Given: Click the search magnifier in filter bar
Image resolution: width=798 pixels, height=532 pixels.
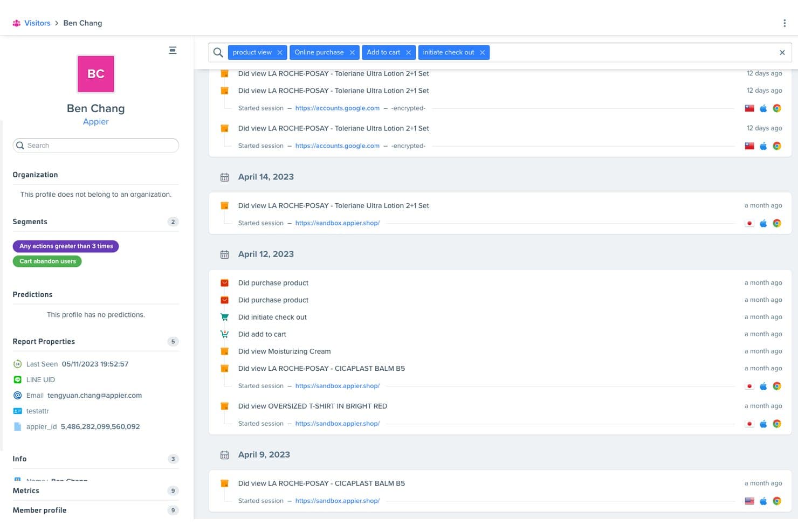Looking at the screenshot, I should 218,52.
